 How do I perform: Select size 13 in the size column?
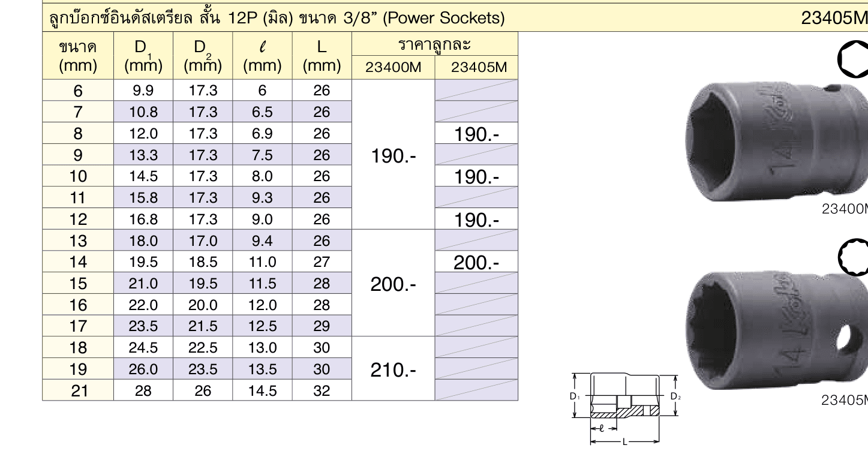pyautogui.click(x=78, y=240)
